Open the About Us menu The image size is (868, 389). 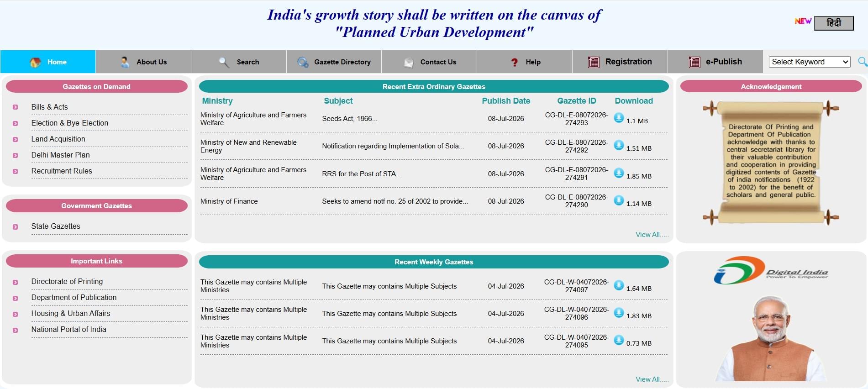pyautogui.click(x=143, y=62)
